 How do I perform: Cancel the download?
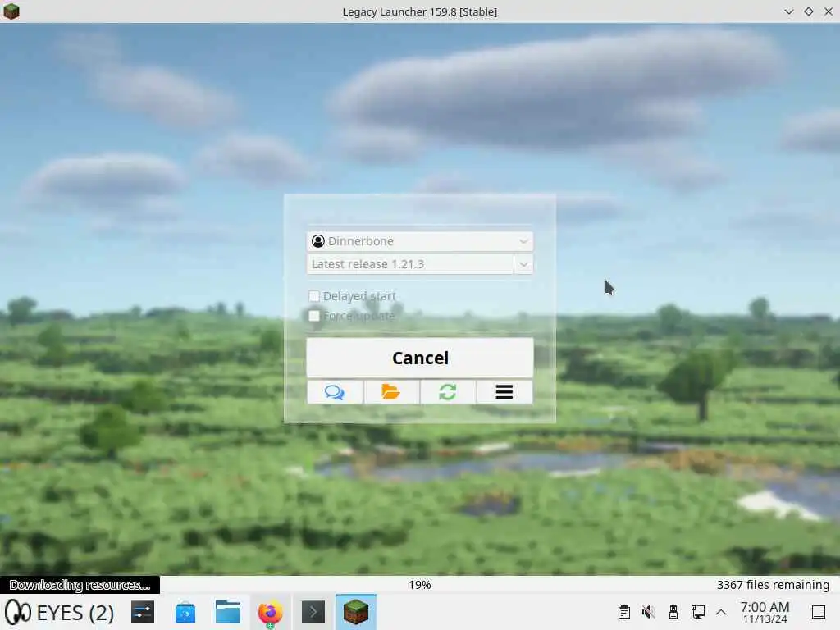(x=420, y=358)
